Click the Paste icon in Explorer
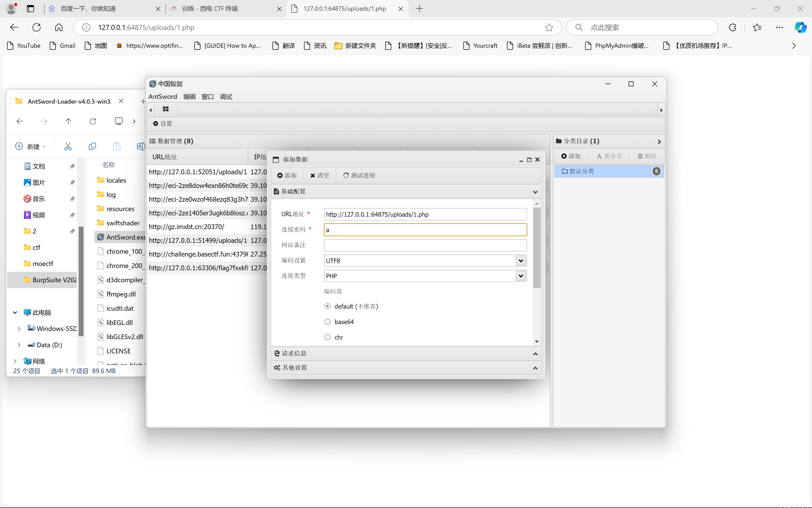812x508 pixels. [116, 146]
